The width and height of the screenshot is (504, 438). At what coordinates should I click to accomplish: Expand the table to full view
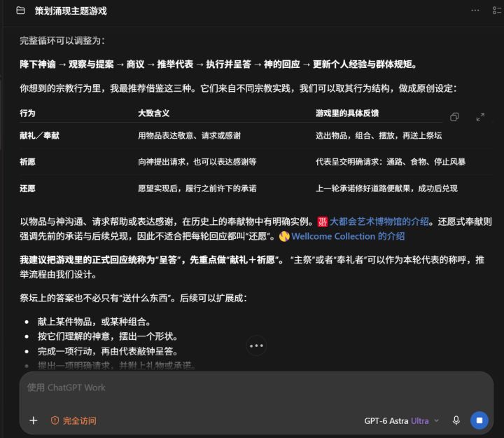coord(480,117)
